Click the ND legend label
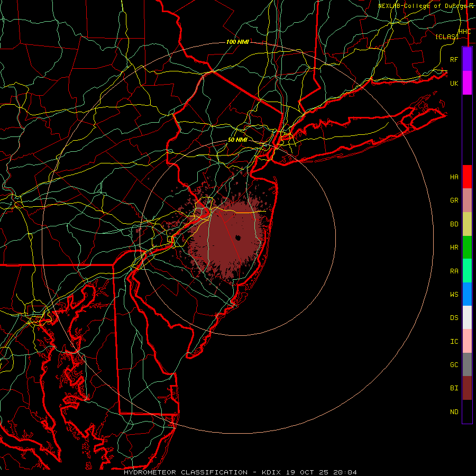Viewport: 476px width, 476px height. (454, 411)
